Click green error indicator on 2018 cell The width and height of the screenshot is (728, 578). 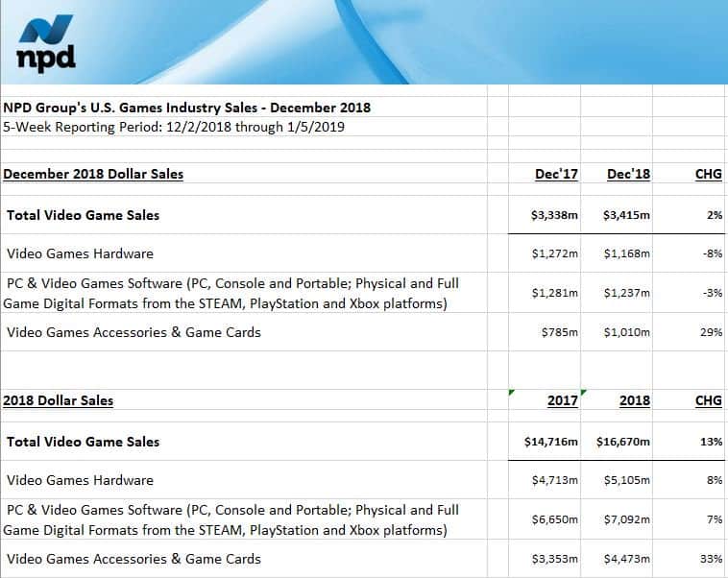pos(584,393)
